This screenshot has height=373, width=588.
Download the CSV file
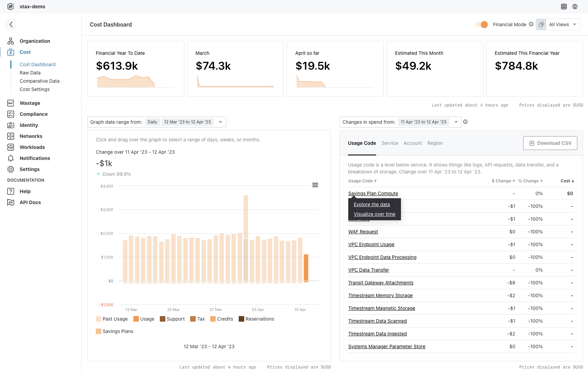pyautogui.click(x=550, y=143)
